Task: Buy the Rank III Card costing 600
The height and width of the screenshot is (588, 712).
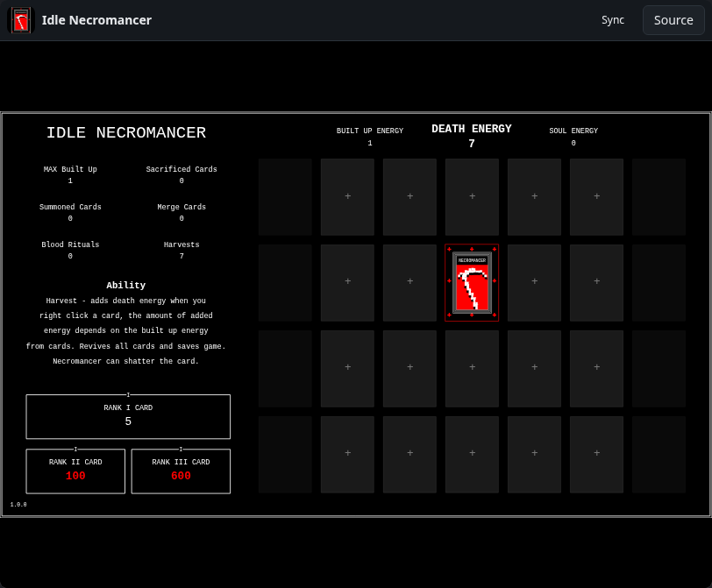Action: point(181,471)
